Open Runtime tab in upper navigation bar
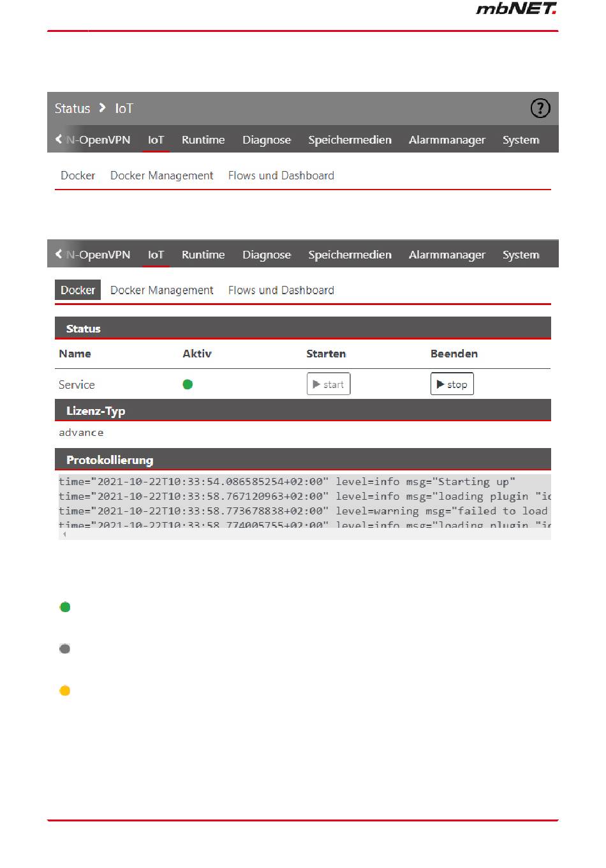 203,140
